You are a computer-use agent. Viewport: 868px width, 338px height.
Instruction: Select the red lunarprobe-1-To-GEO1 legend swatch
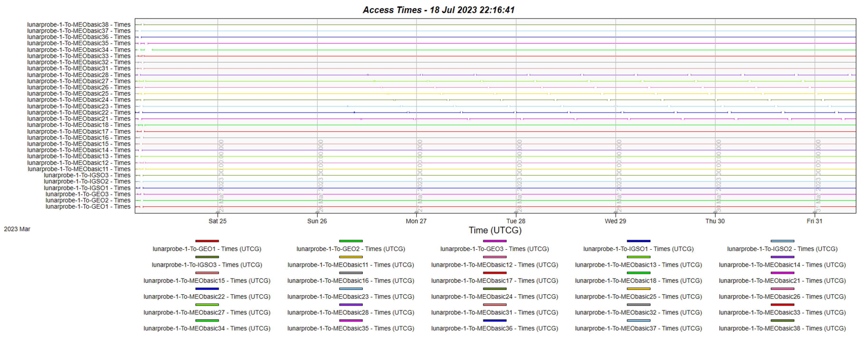[x=207, y=241]
